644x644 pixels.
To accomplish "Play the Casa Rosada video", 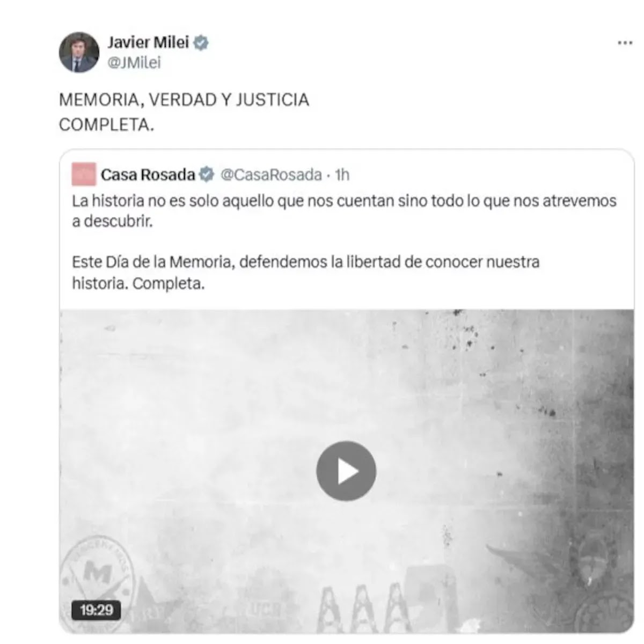I will coord(346,471).
